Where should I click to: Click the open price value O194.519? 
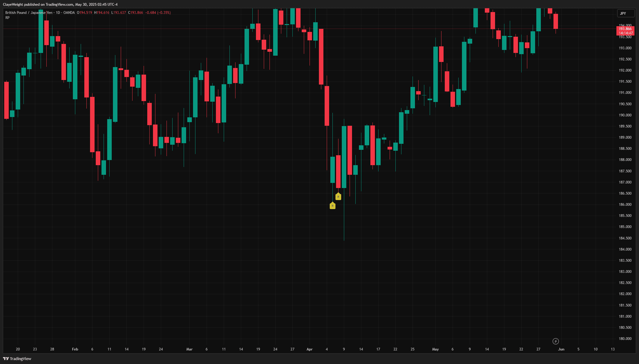(84, 13)
